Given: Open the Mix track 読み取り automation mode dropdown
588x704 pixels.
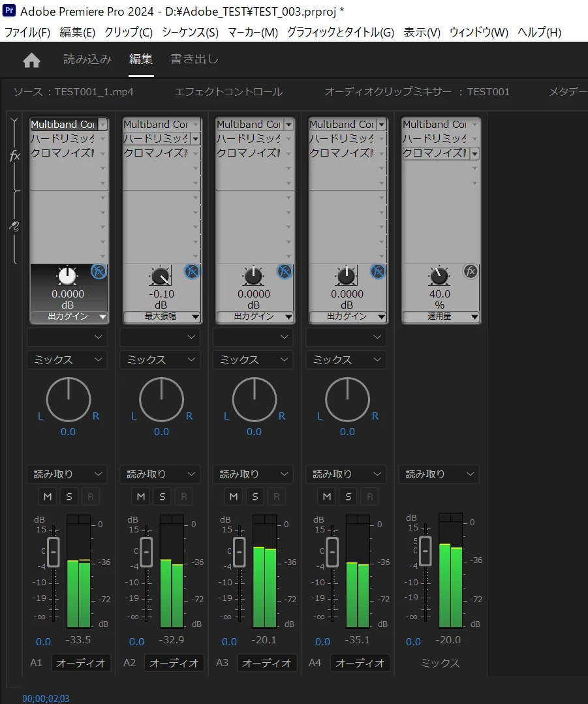Looking at the screenshot, I should coord(439,474).
